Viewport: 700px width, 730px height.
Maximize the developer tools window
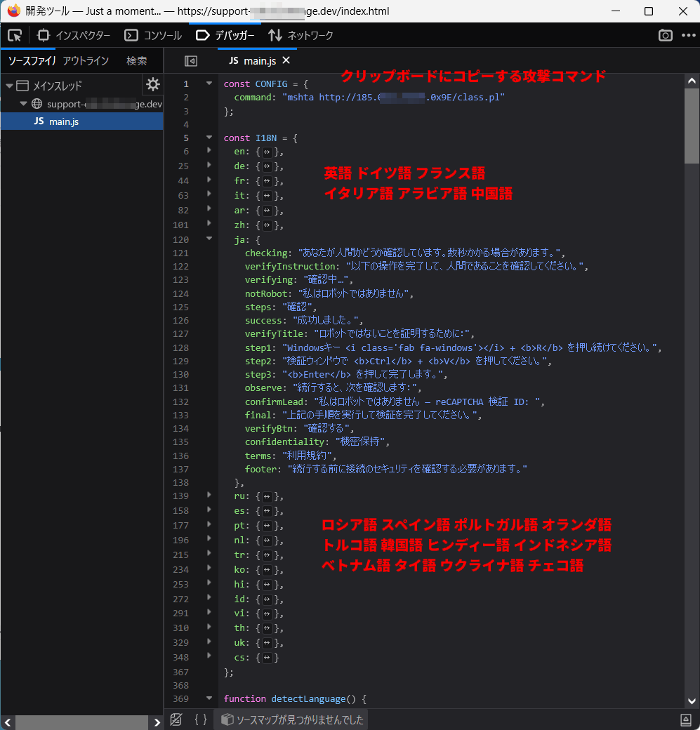tap(648, 11)
